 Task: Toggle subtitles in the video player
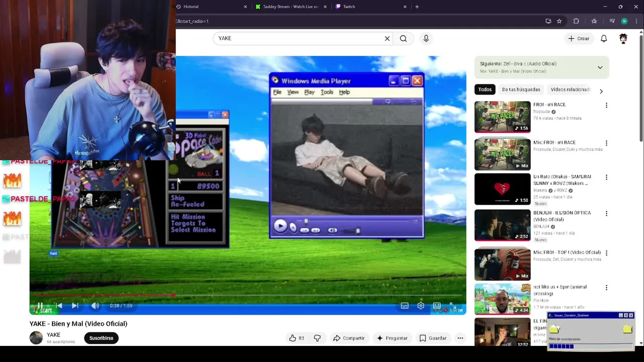point(405,306)
